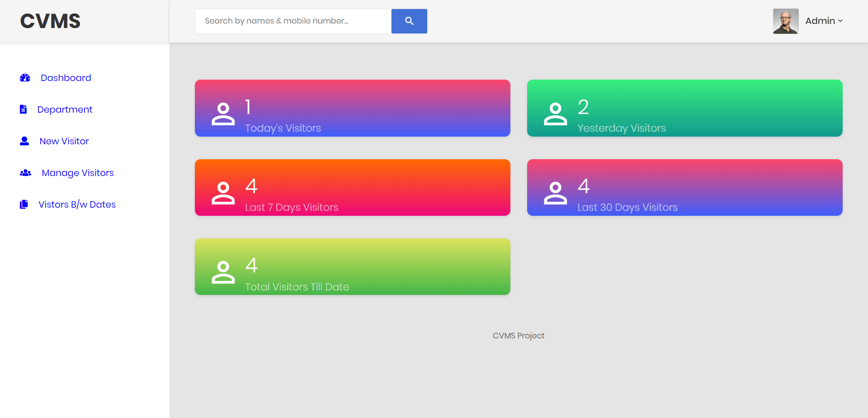Click the person icon on Yesterday Visitors card

pyautogui.click(x=555, y=114)
